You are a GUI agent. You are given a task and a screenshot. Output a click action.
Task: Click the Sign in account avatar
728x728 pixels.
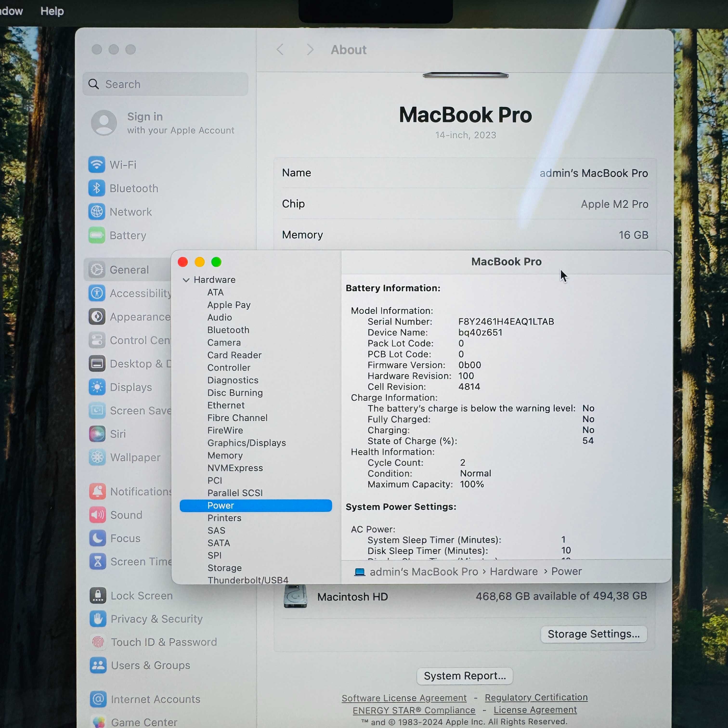[104, 123]
